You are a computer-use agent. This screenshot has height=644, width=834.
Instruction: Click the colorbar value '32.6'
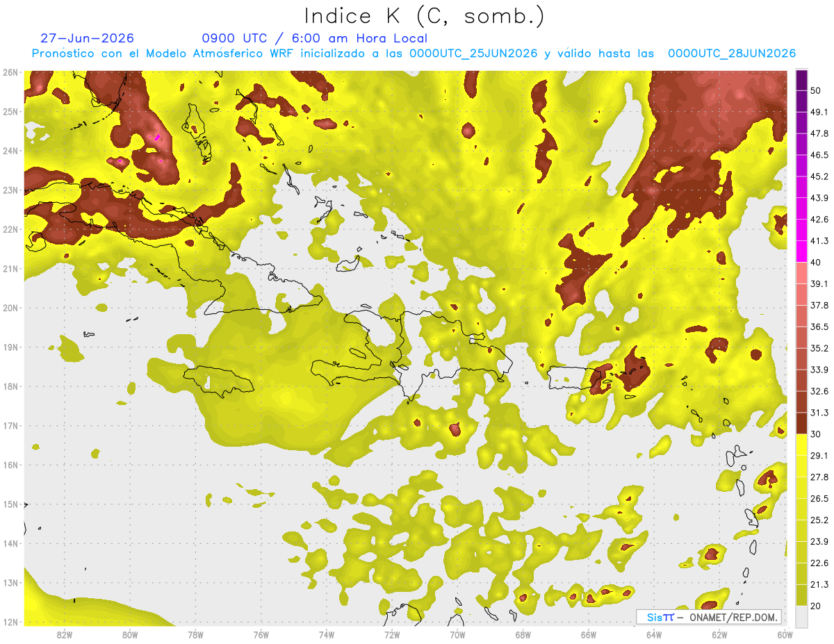[819, 391]
